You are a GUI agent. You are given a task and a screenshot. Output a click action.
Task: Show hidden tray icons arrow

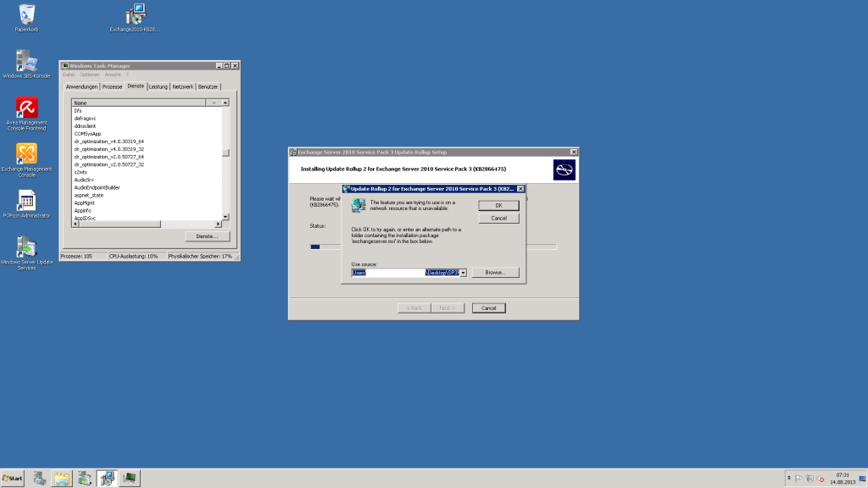(789, 478)
